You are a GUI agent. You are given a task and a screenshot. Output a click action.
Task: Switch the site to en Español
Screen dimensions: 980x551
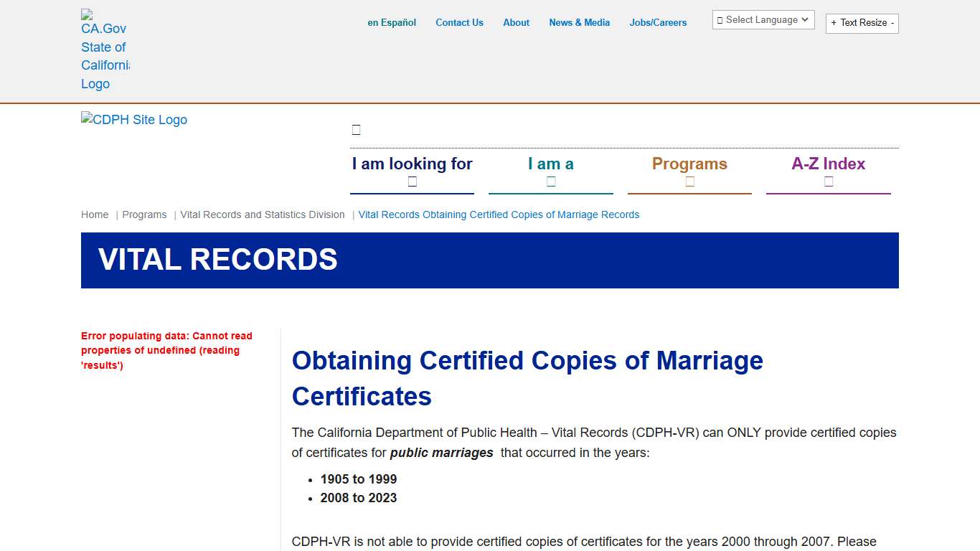pos(392,22)
